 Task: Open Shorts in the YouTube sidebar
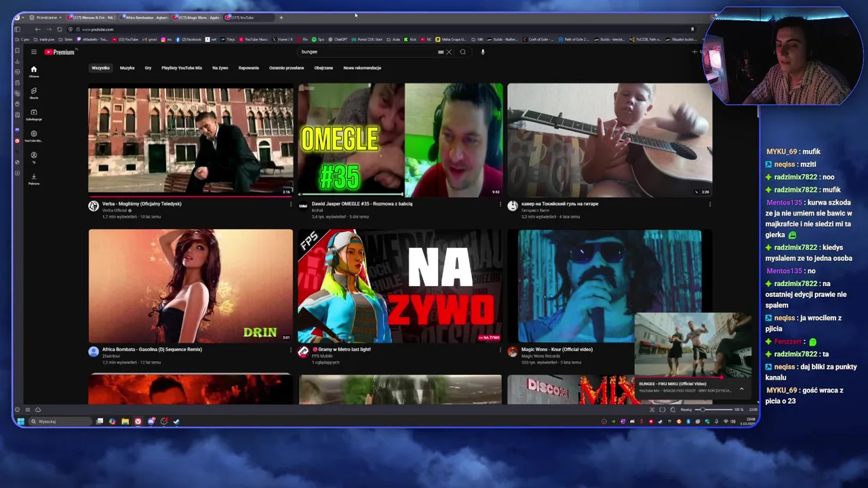point(33,92)
